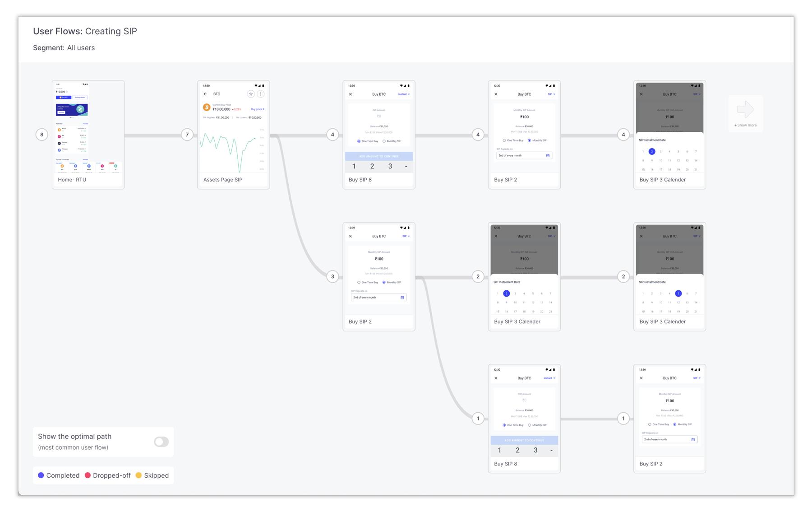812x512 pixels.
Task: Open the Home- RTU screen thumbnail
Action: click(88, 135)
